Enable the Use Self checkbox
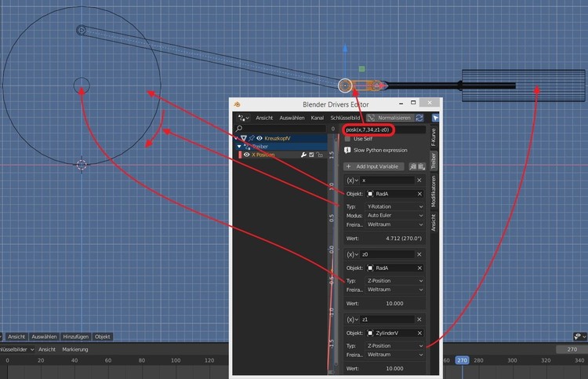This screenshot has width=588, height=379. pos(347,139)
